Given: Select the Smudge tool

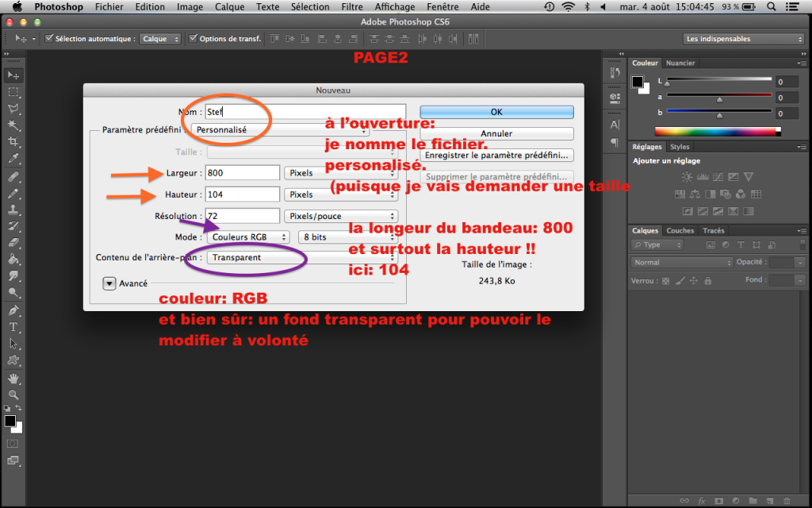Looking at the screenshot, I should click(x=13, y=275).
